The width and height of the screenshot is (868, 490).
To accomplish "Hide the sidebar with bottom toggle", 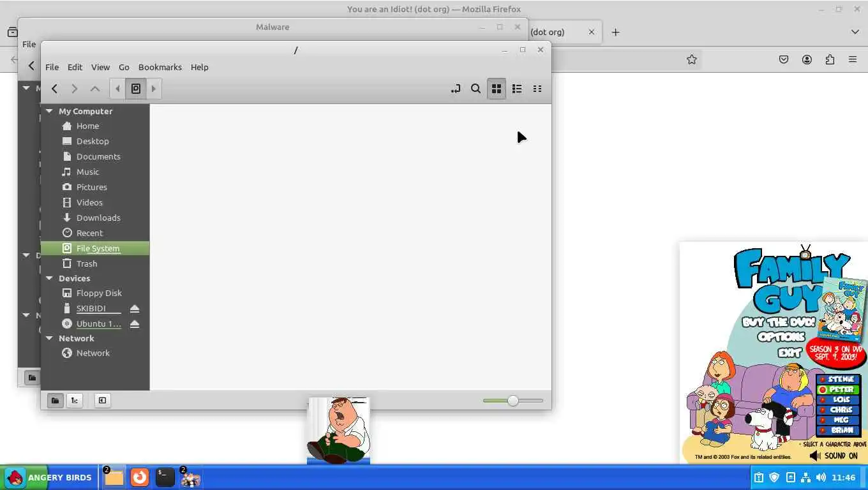I will point(102,400).
